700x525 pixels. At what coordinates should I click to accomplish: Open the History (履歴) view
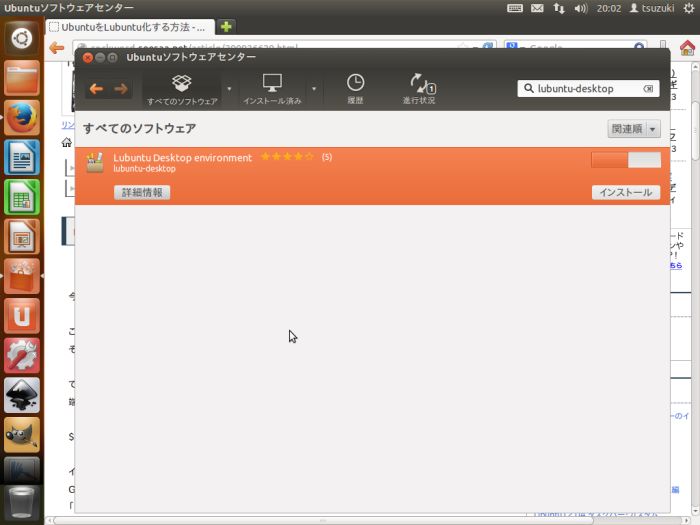(x=355, y=88)
